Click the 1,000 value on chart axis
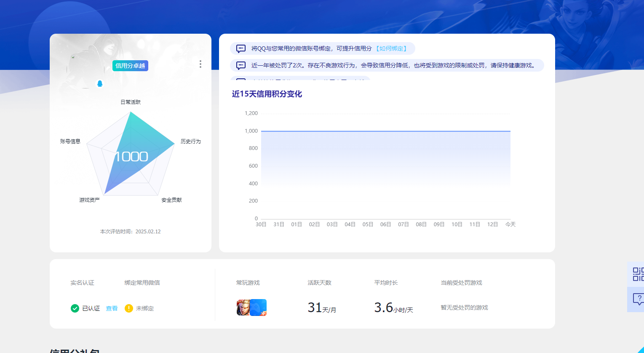 click(251, 131)
